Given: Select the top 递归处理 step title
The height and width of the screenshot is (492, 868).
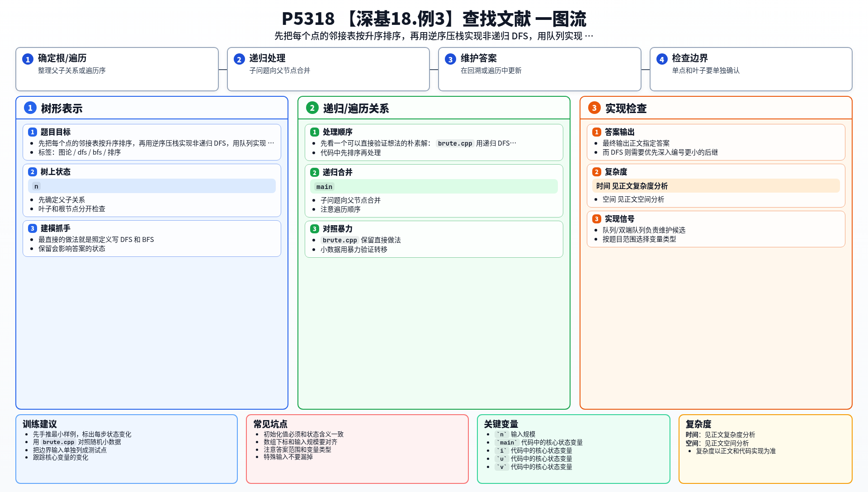Looking at the screenshot, I should 267,58.
